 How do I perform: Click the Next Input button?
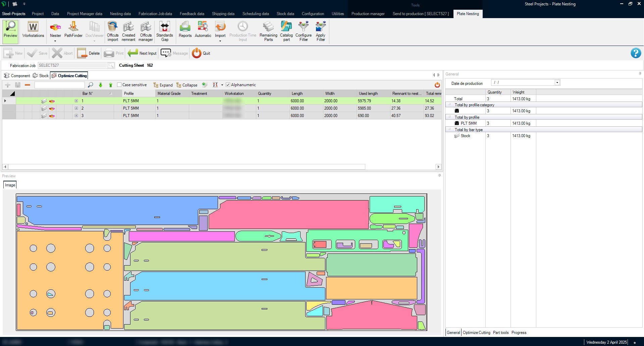(x=142, y=53)
